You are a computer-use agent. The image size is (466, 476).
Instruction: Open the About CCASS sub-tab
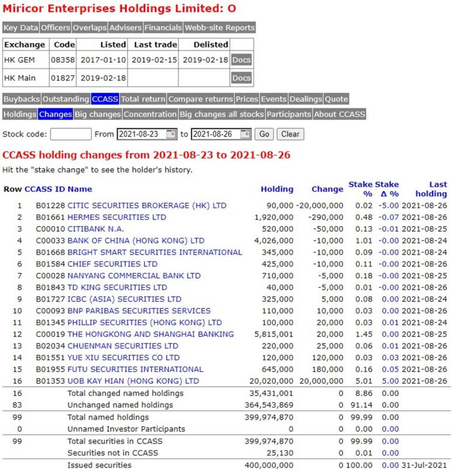(340, 114)
